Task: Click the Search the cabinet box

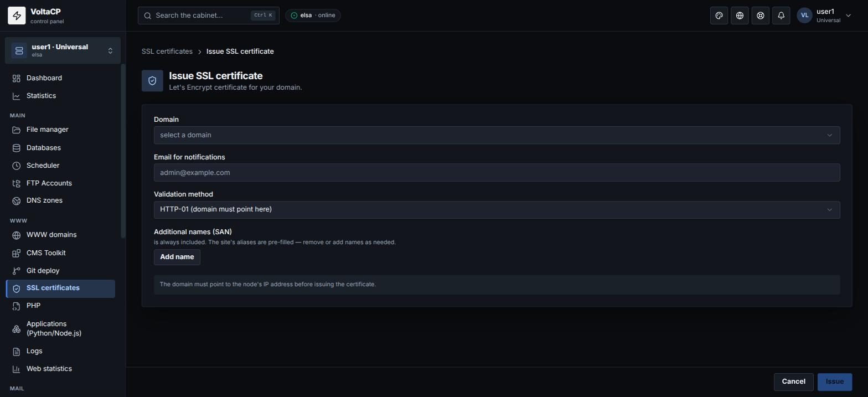Action: tap(209, 16)
